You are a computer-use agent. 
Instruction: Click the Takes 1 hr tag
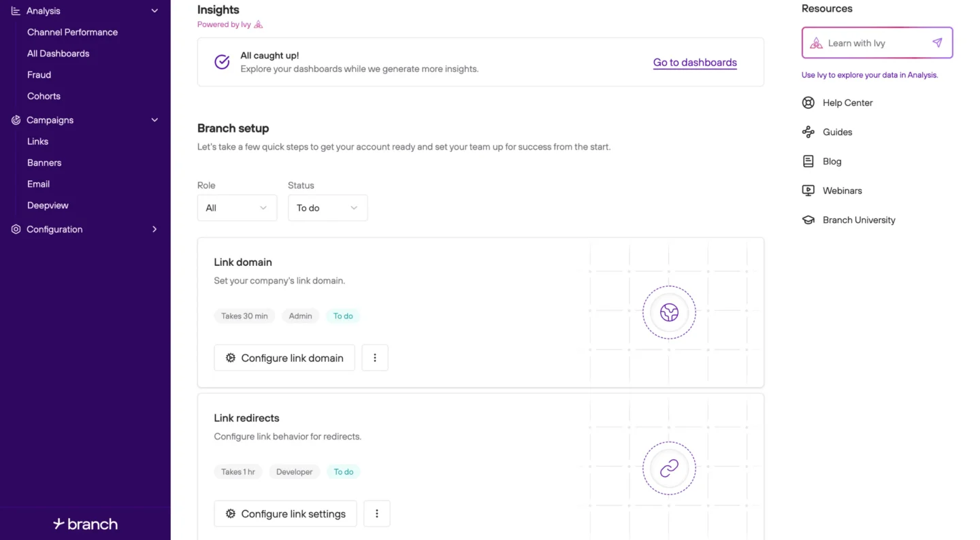238,471
